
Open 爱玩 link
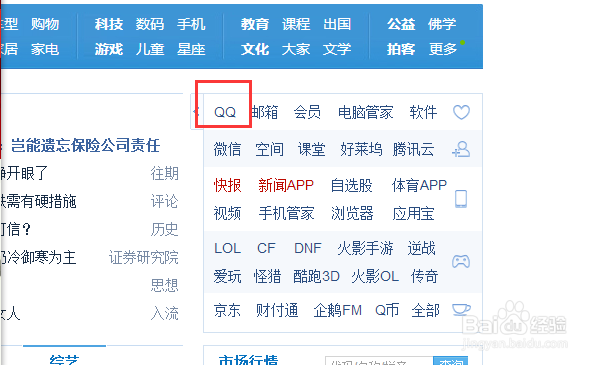click(227, 276)
